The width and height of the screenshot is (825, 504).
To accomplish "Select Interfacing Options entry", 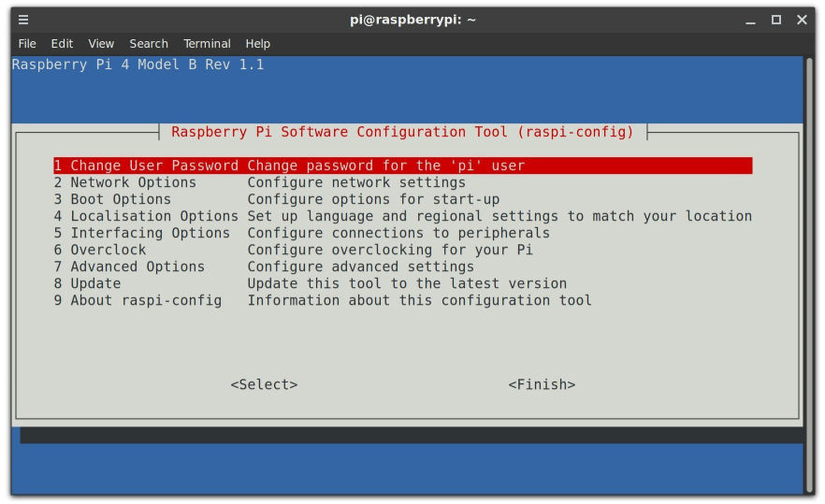I will point(141,233).
